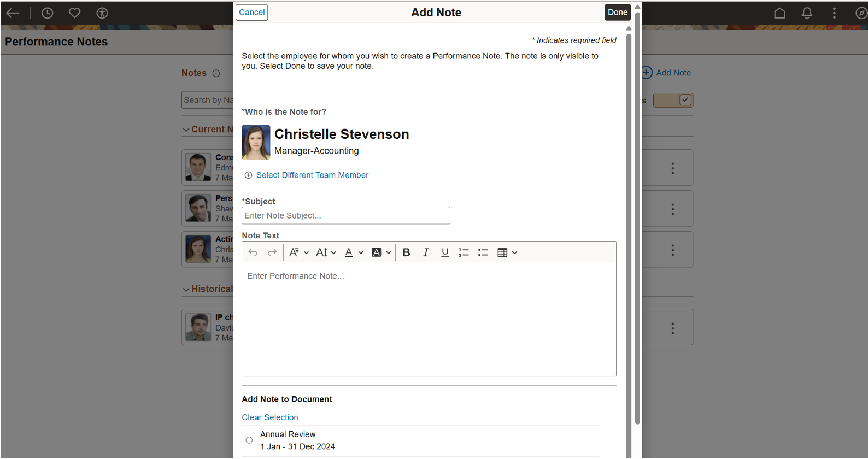This screenshot has height=459, width=868.
Task: Go back using the back arrow
Action: pyautogui.click(x=13, y=13)
